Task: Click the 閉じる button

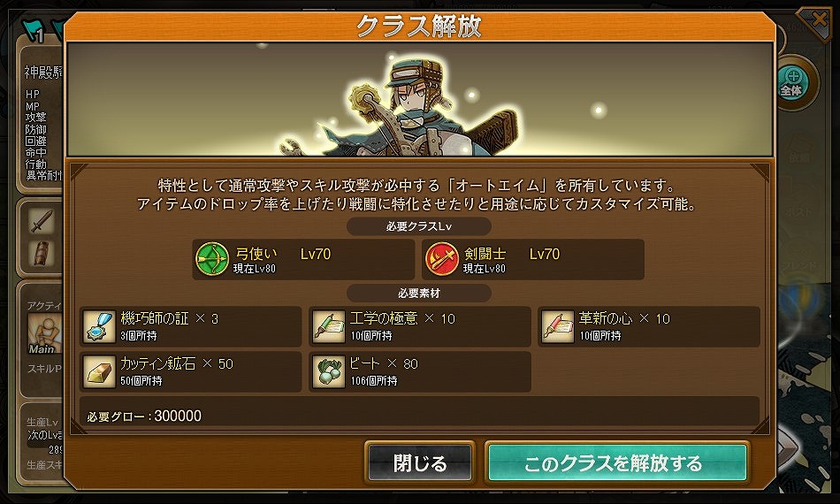Action: (420, 462)
